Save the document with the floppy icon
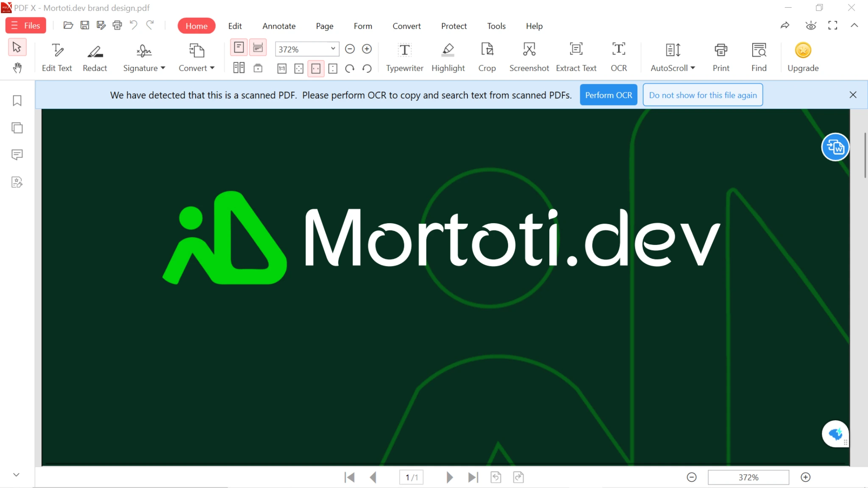The width and height of the screenshot is (868, 488). (85, 25)
